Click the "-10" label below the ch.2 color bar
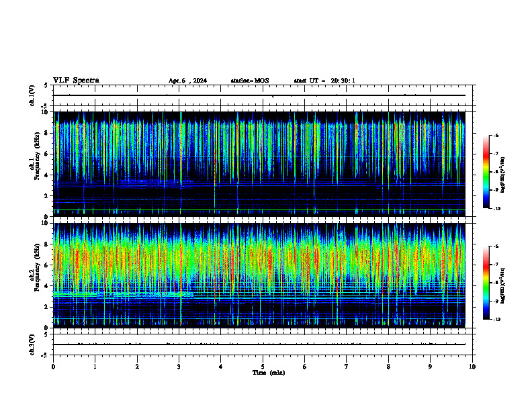The height and width of the screenshot is (411, 532). coord(496,320)
